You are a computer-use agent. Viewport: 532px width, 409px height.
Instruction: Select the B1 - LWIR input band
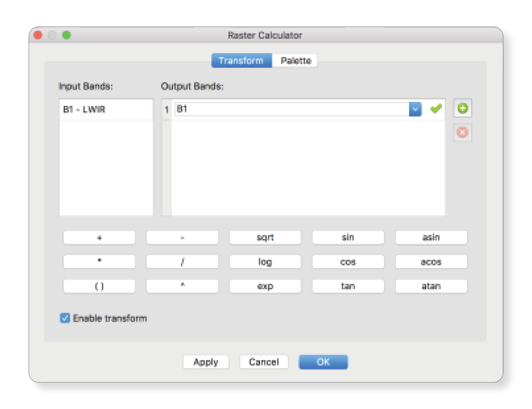coord(84,110)
